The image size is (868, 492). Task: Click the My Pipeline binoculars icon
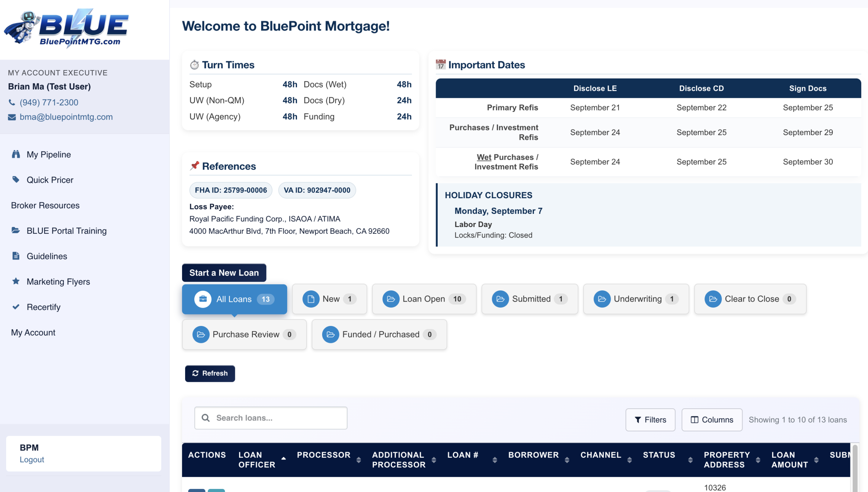coord(16,154)
